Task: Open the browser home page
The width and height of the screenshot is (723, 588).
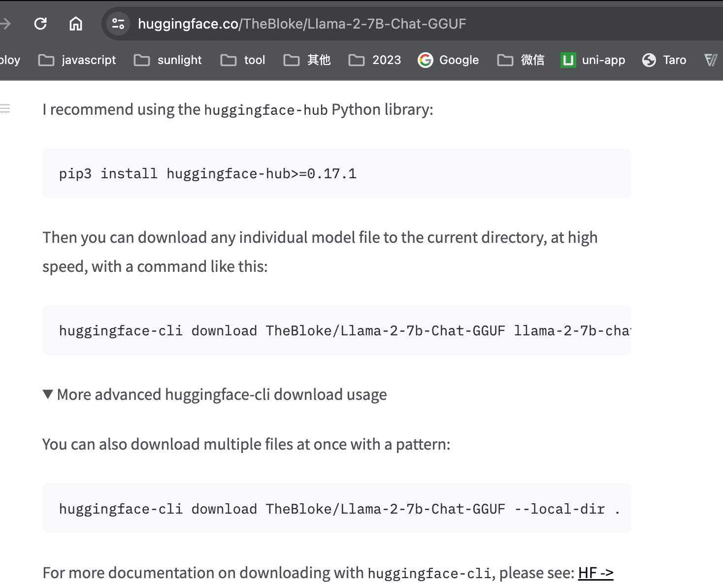Action: pos(75,23)
